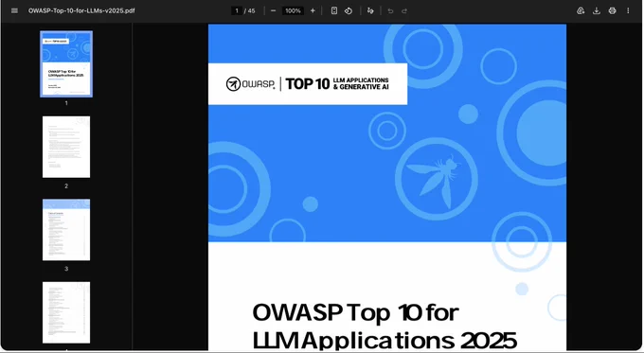Click the 'OWASP Top 10 for' title text
The image size is (644, 353).
tap(356, 312)
